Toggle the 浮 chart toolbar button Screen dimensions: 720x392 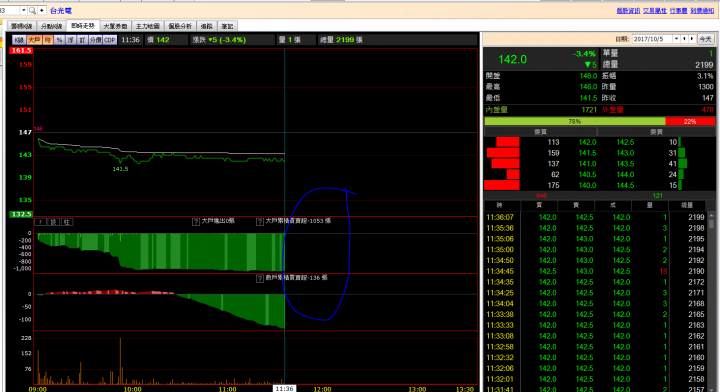[71, 40]
